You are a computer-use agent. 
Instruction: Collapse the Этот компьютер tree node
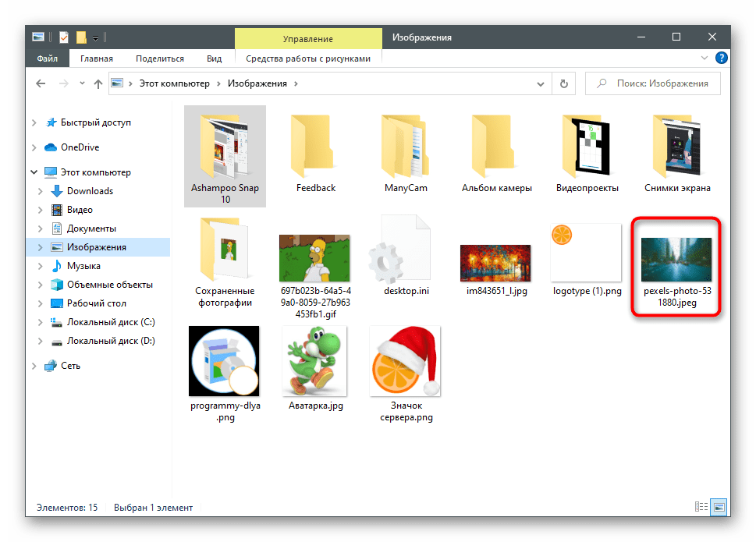click(34, 172)
